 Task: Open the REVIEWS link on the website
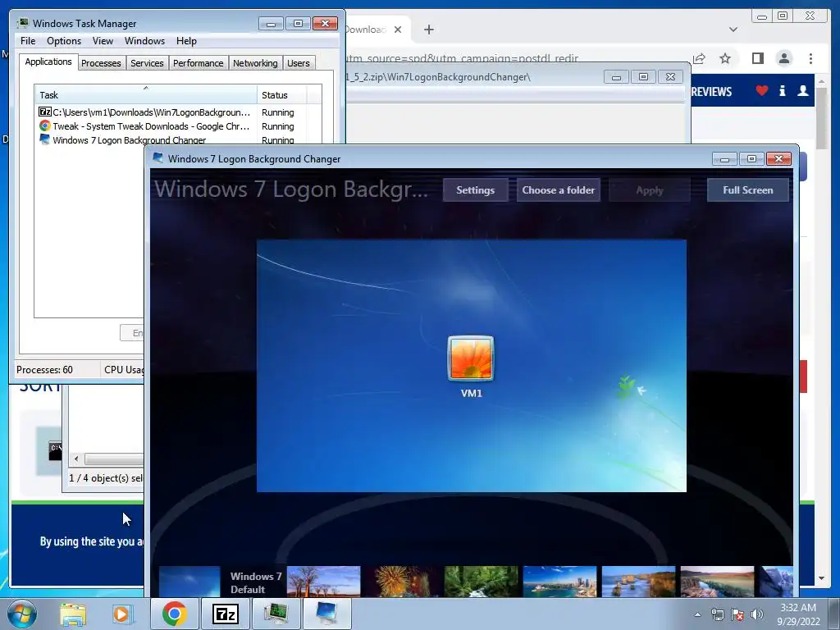[711, 92]
